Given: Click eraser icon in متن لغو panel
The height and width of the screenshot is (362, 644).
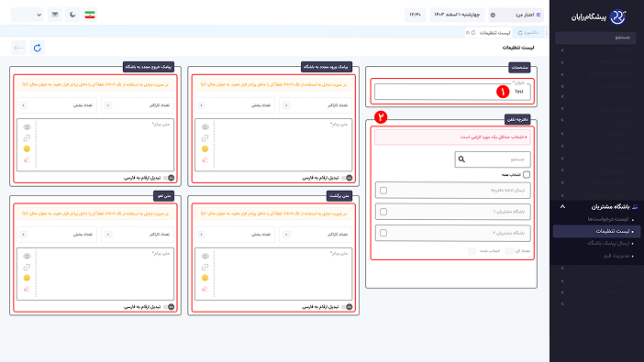Looking at the screenshot, I should point(28,289).
